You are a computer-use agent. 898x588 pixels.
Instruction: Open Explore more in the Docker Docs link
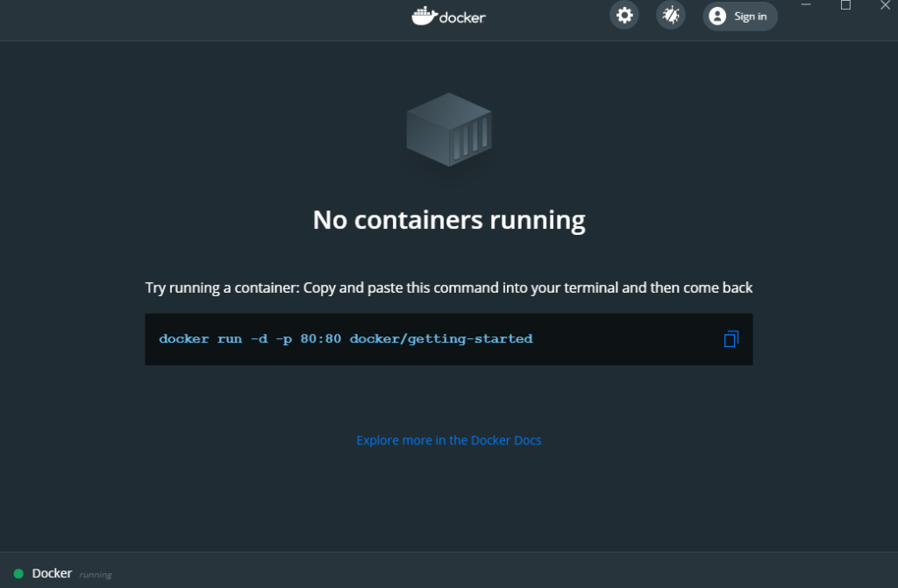448,440
